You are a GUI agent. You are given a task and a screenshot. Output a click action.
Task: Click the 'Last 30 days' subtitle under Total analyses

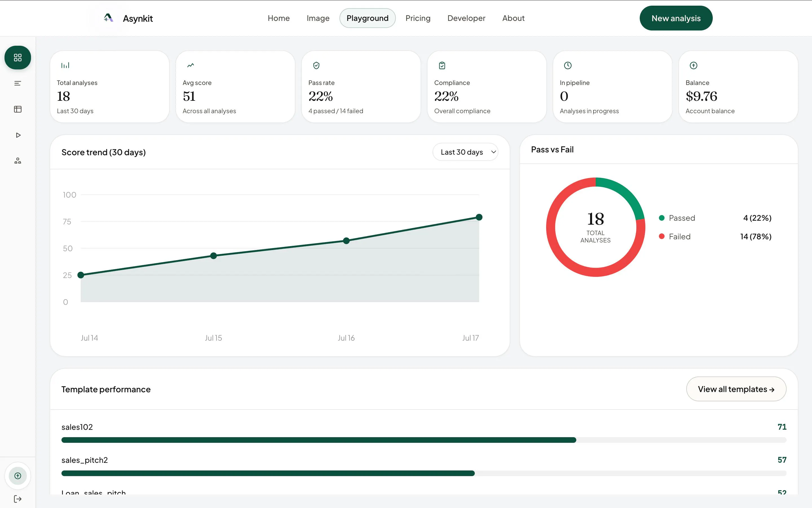(75, 111)
